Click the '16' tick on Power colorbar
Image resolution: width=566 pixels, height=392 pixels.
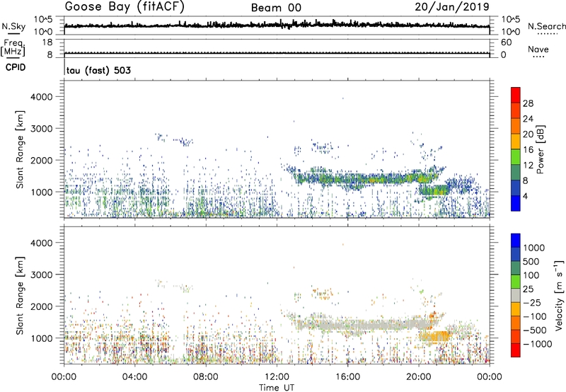point(528,150)
